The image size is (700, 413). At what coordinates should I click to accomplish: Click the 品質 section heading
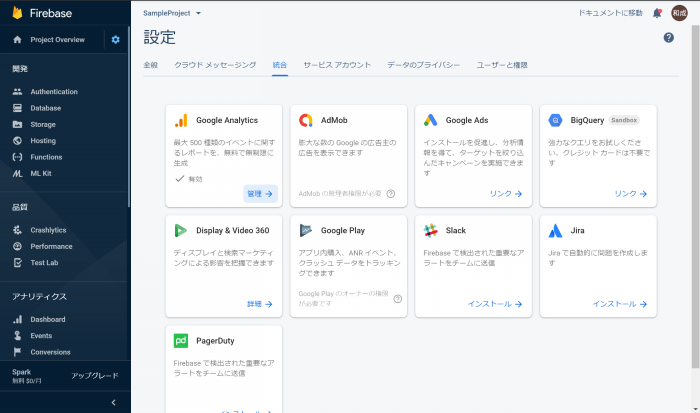(x=20, y=207)
